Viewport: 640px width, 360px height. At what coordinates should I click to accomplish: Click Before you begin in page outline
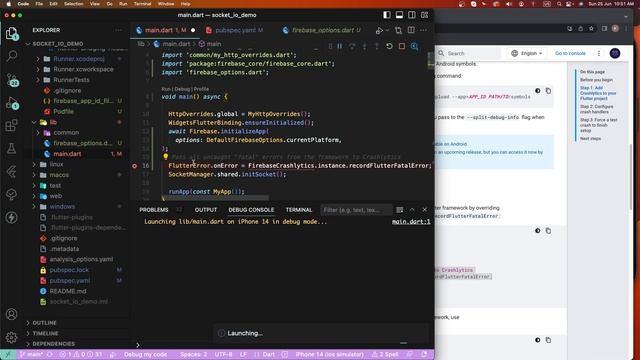coord(596,80)
